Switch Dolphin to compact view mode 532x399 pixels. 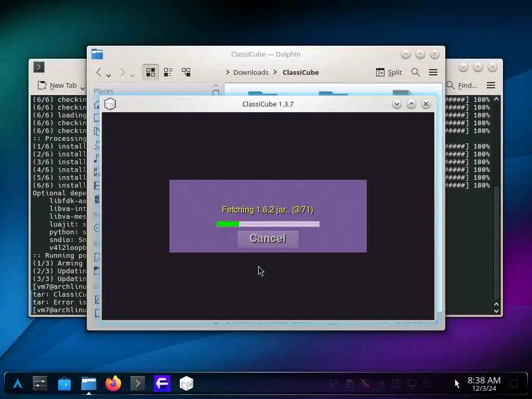[x=168, y=72]
